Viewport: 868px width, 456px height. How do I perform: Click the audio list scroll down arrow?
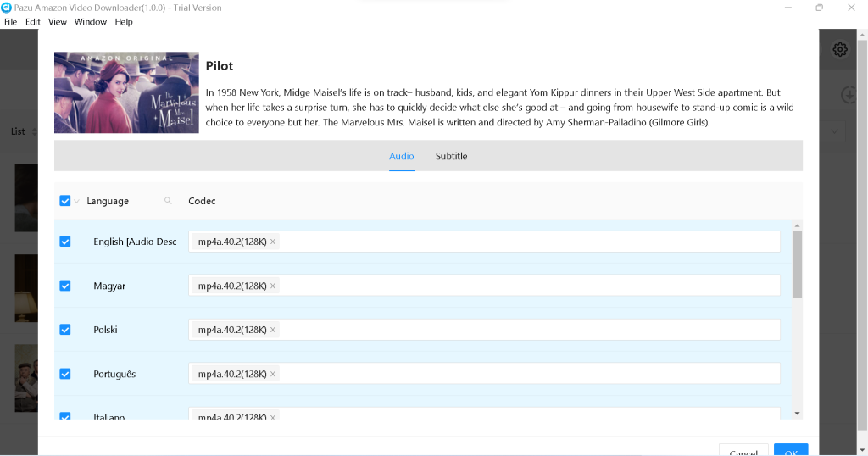point(797,414)
